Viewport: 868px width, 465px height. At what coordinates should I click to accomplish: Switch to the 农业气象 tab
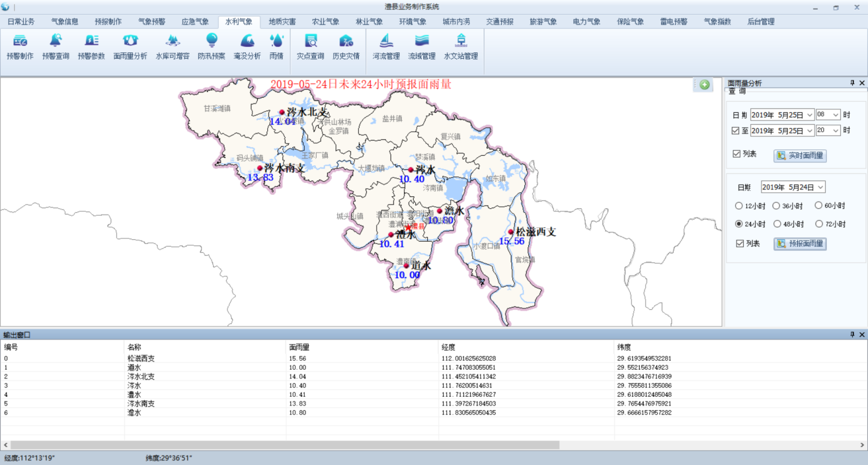pyautogui.click(x=325, y=22)
